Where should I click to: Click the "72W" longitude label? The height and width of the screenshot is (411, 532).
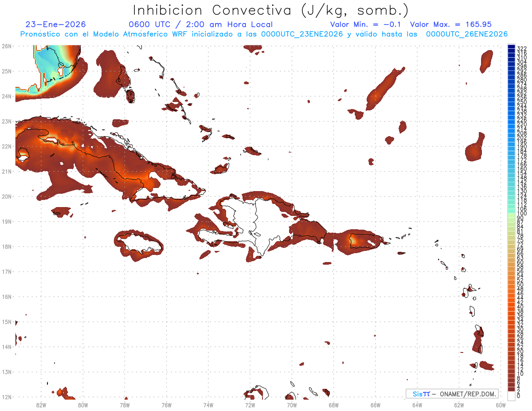(250, 405)
